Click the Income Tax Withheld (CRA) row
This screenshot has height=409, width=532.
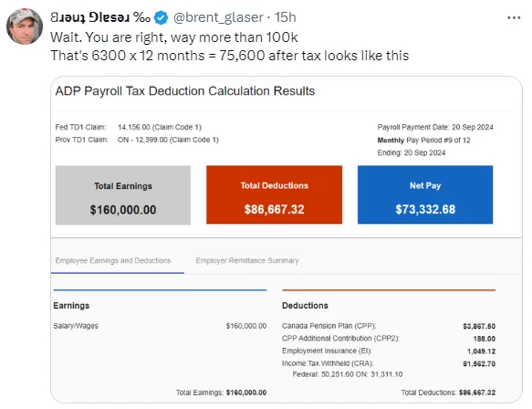click(x=389, y=363)
